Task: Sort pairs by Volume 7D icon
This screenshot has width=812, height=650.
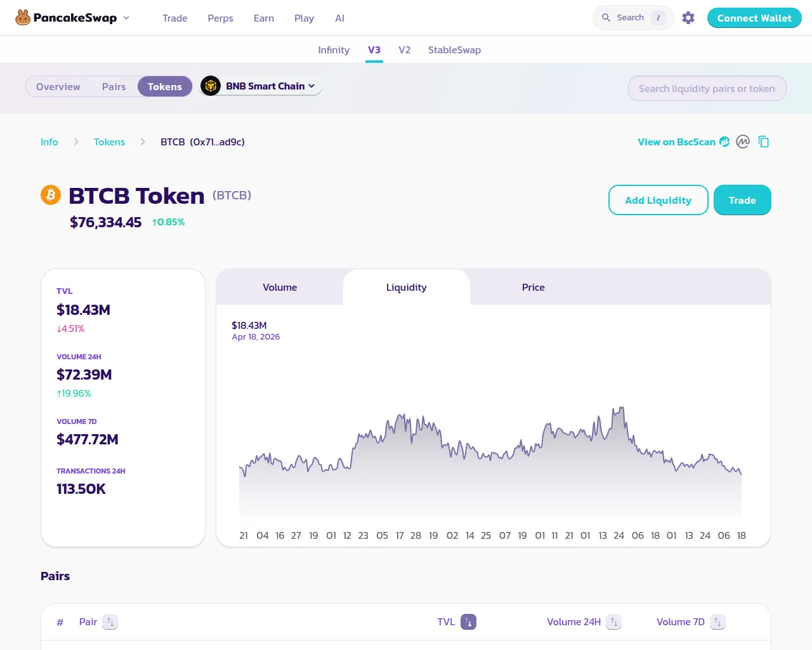Action: (x=717, y=622)
